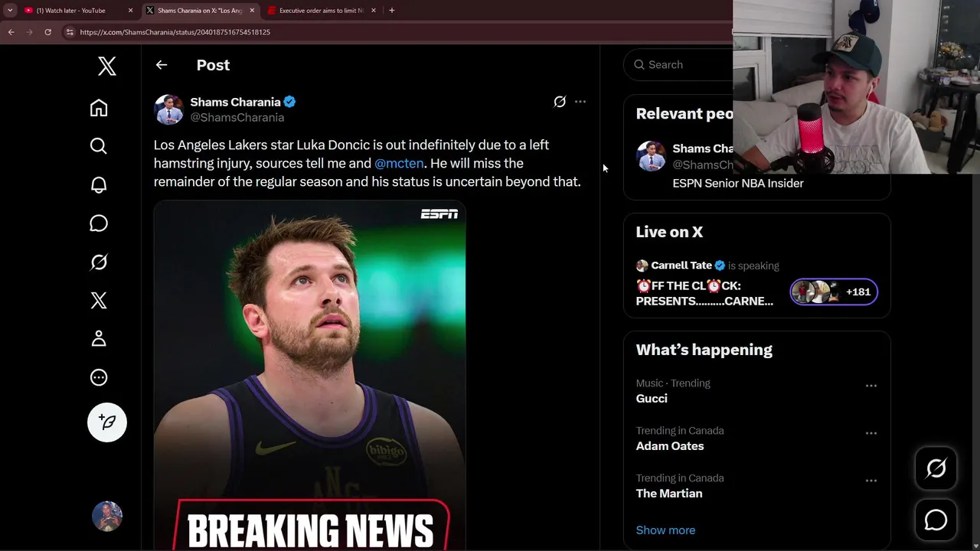View site information icon in the address bar
Screen dimensions: 980x551
click(70, 32)
